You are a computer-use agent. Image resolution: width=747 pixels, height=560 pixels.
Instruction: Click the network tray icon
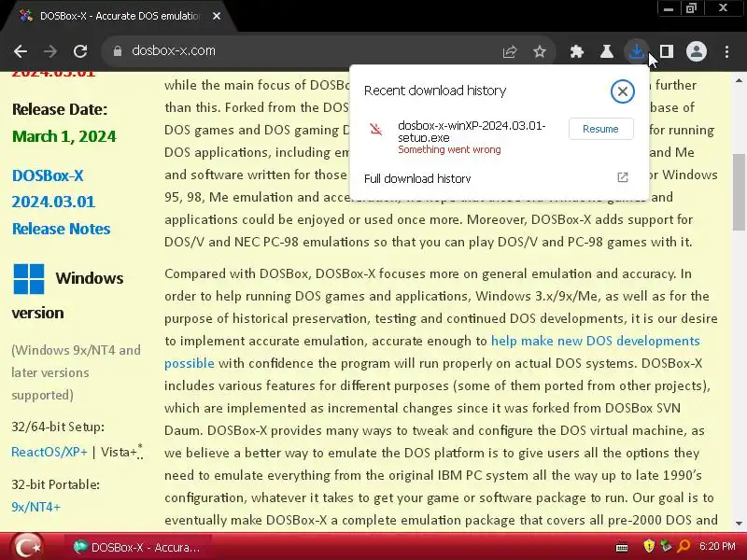[x=666, y=546]
